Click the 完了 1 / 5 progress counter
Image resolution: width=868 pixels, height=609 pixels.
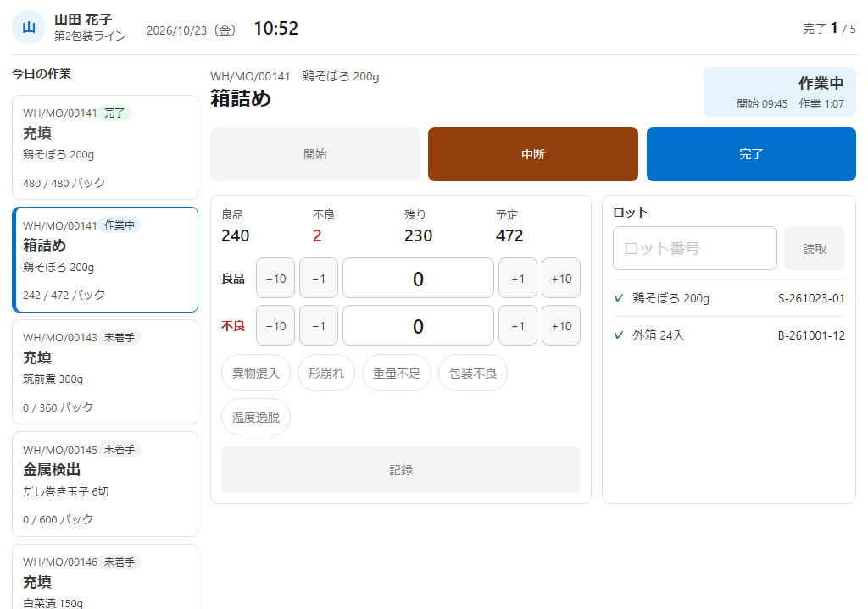click(x=829, y=28)
